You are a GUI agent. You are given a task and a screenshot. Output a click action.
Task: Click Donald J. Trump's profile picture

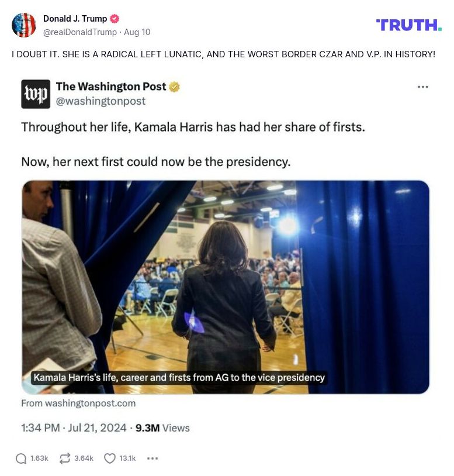25,26
